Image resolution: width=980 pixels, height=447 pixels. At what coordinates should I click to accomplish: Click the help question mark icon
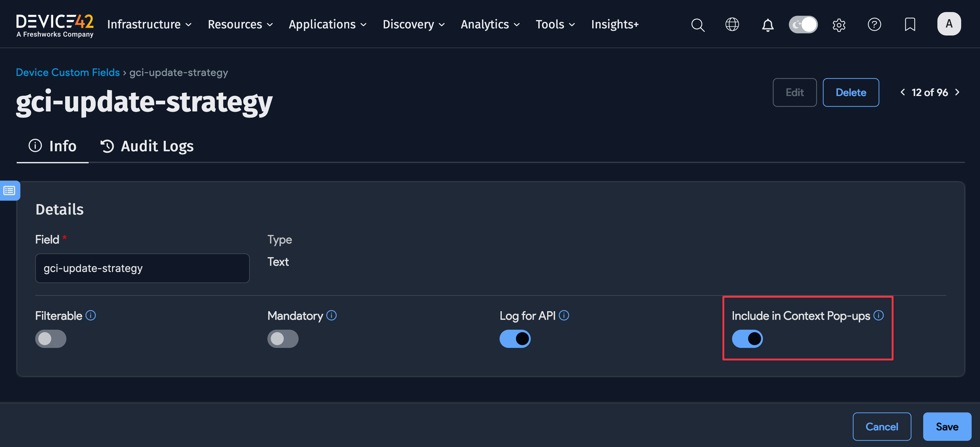coord(874,25)
